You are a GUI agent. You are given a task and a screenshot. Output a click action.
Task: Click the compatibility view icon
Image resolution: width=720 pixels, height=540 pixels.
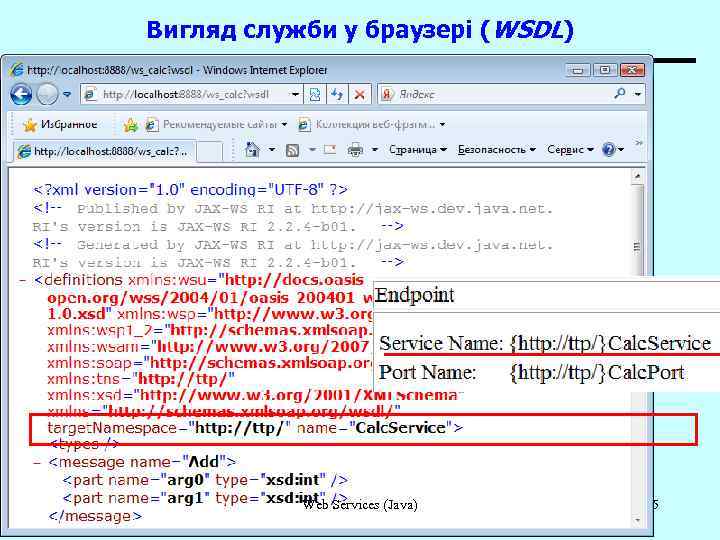click(315, 95)
